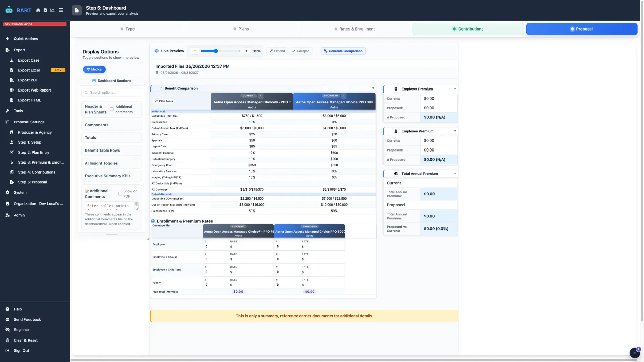Click the Employee row current rate field
This screenshot has height=362, width=644.
(251, 247)
